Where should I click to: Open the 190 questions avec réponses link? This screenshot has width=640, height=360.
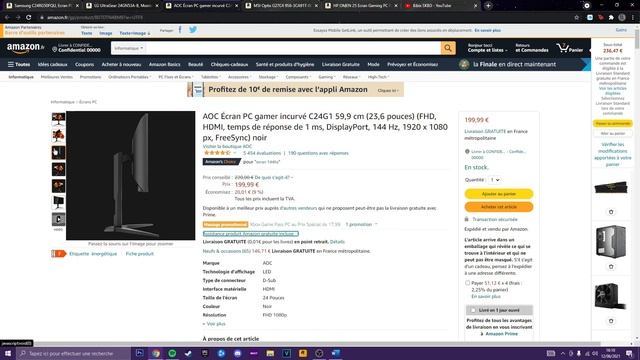pyautogui.click(x=318, y=153)
